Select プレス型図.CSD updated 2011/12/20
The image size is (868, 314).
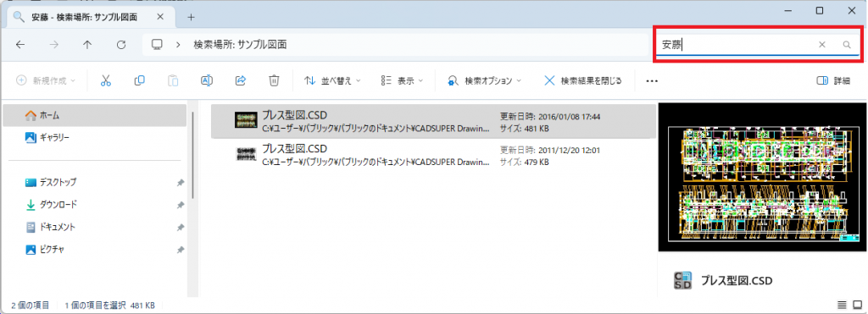433,155
